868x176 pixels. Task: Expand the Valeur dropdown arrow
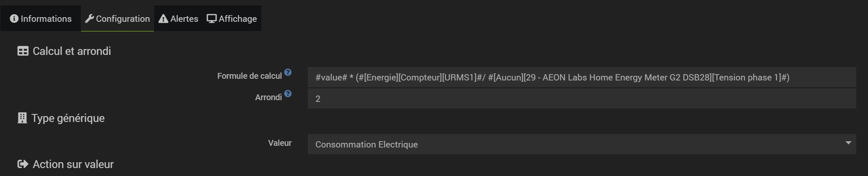click(848, 143)
